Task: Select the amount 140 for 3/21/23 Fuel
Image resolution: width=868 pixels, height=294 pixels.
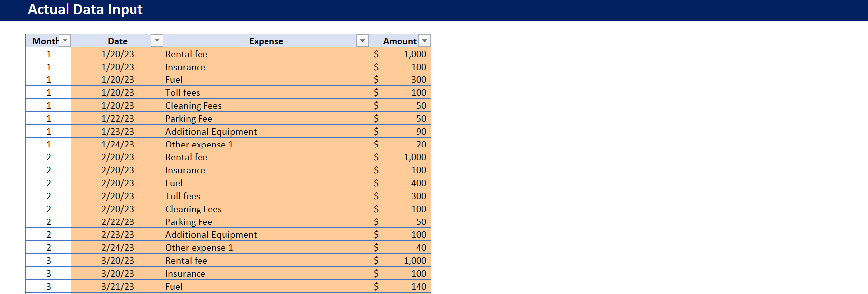Action: [400, 286]
